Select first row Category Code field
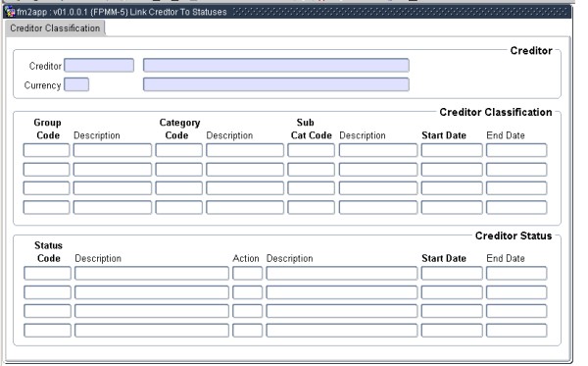 pyautogui.click(x=179, y=150)
